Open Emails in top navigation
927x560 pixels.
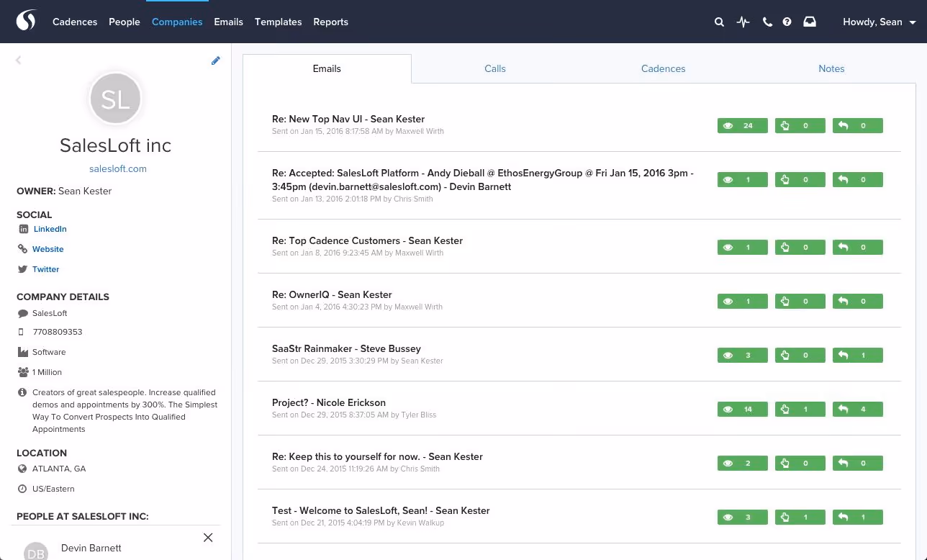[x=228, y=22]
